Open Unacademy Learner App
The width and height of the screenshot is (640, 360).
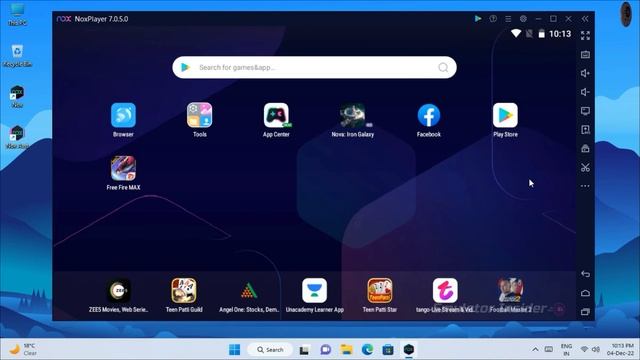[x=314, y=291]
